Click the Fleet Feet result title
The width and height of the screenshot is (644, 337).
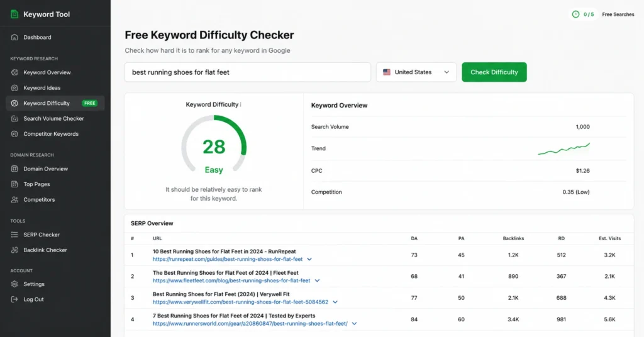[x=226, y=273]
